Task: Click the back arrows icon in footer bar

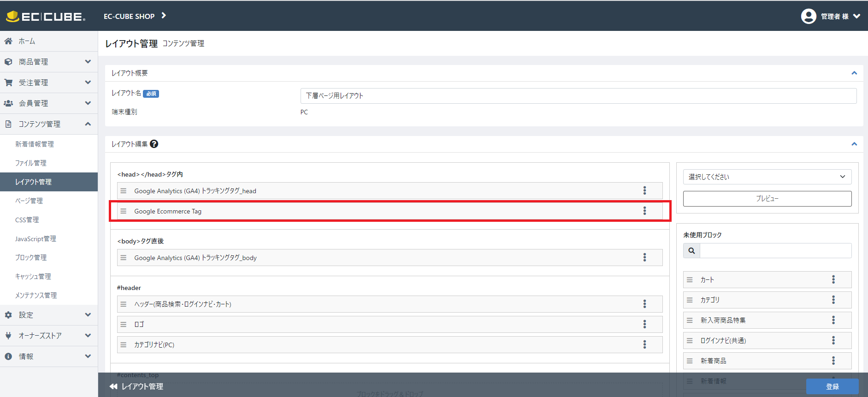Action: point(113,386)
